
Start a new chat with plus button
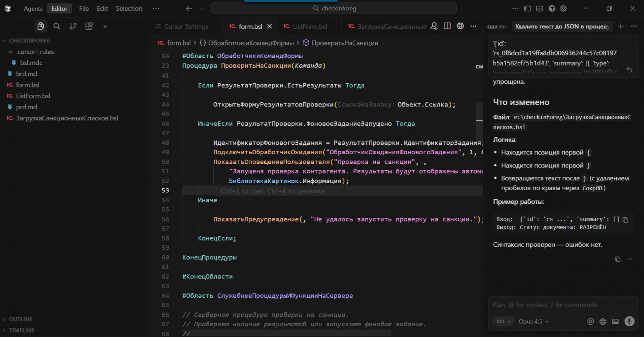620,26
